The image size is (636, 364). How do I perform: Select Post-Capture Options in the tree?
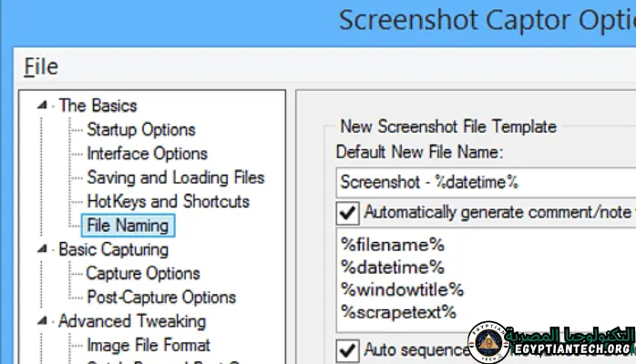point(160,297)
